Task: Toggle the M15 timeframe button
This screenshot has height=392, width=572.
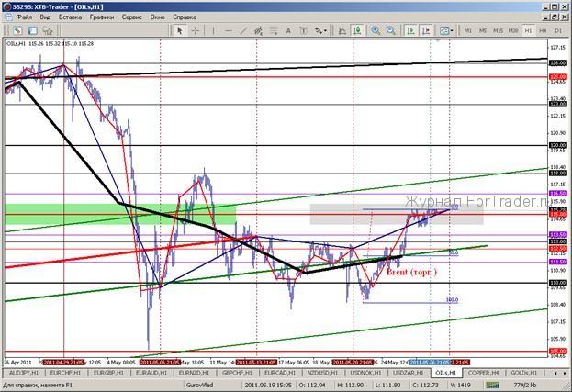Action: point(498,30)
